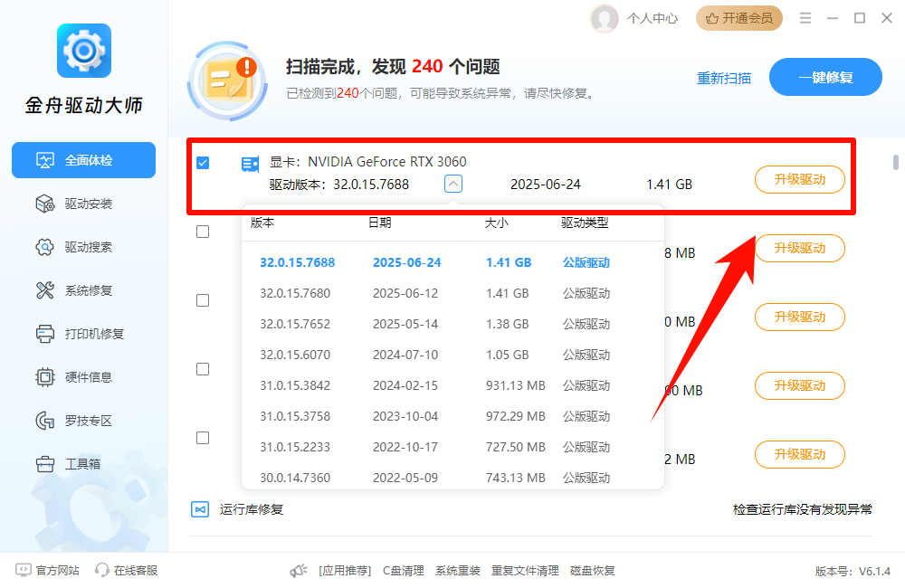905x588 pixels.
Task: Open the 工具箱 panel
Action: [x=83, y=463]
